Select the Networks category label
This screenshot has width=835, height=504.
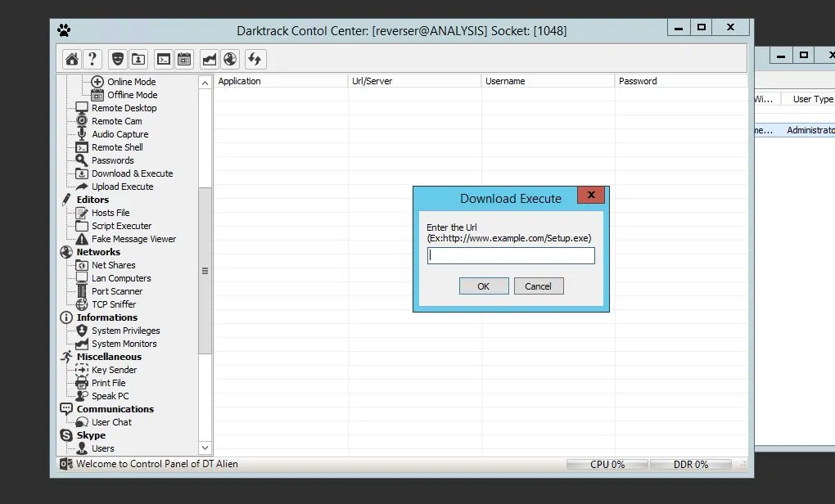click(98, 252)
